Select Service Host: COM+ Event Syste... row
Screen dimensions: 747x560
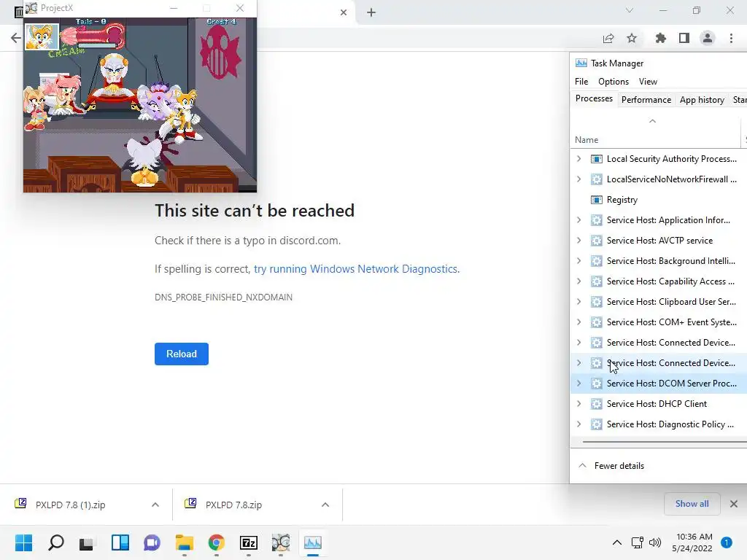click(x=659, y=322)
